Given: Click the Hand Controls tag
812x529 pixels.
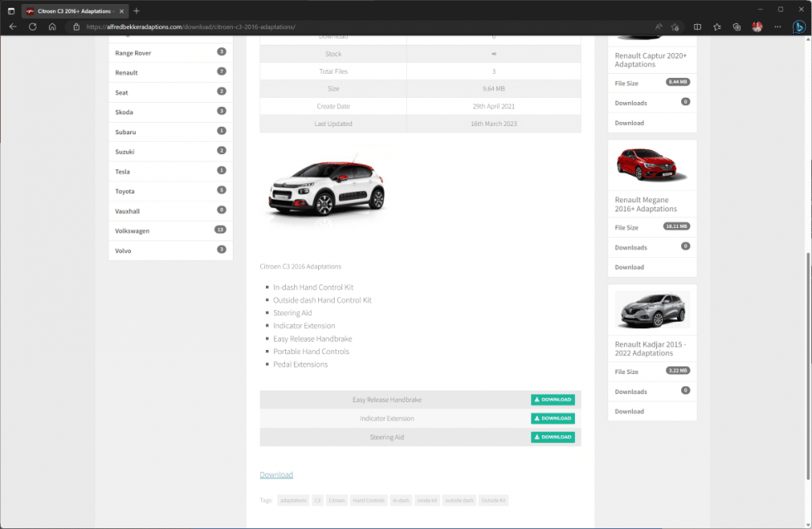Looking at the screenshot, I should pos(368,500).
